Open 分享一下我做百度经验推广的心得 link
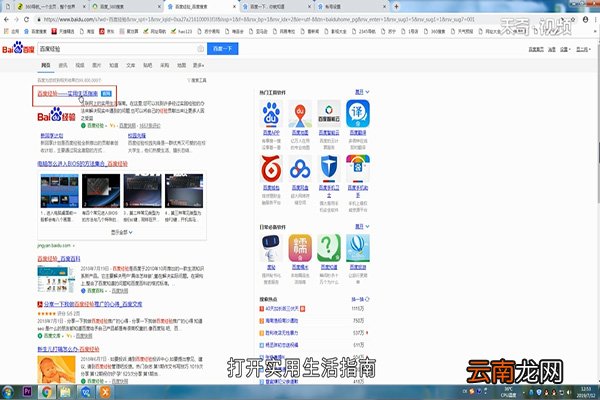600x400 pixels. [x=93, y=304]
